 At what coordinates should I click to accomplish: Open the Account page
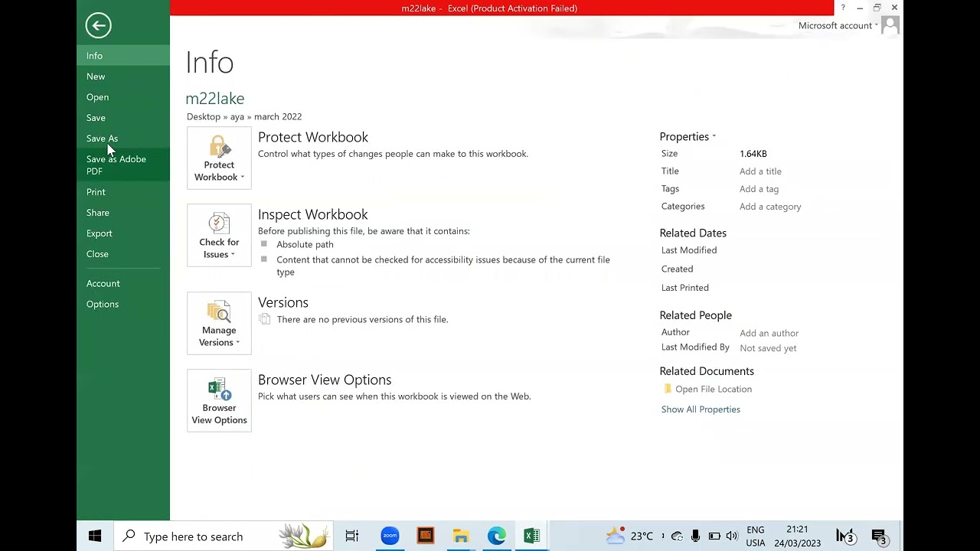[x=123, y=284]
